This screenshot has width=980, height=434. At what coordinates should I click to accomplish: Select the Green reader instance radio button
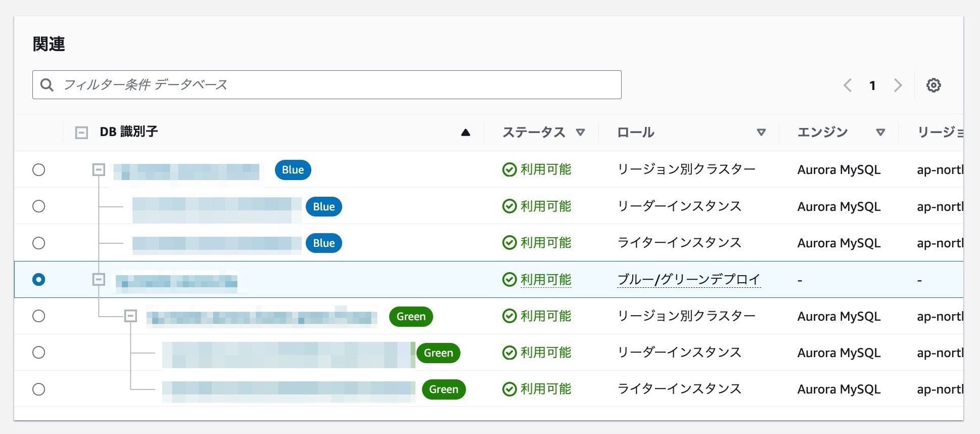tap(39, 353)
